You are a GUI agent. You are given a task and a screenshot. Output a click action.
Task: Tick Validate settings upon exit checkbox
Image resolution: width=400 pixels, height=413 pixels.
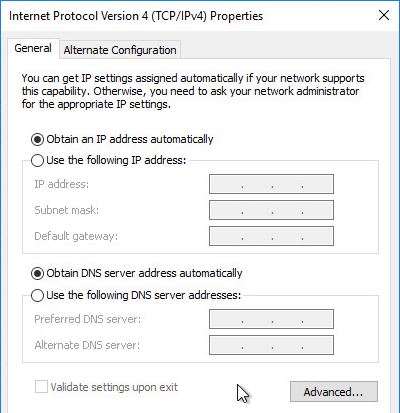[x=41, y=387]
